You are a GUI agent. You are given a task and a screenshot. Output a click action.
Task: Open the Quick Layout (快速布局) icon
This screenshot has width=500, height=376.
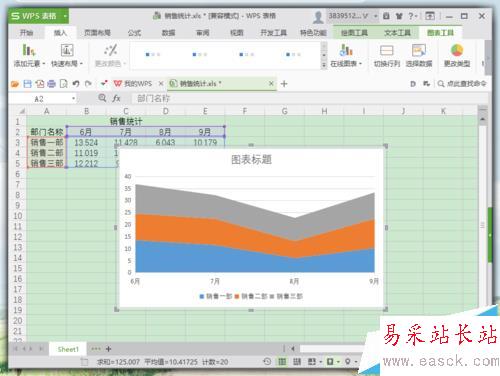pyautogui.click(x=67, y=50)
